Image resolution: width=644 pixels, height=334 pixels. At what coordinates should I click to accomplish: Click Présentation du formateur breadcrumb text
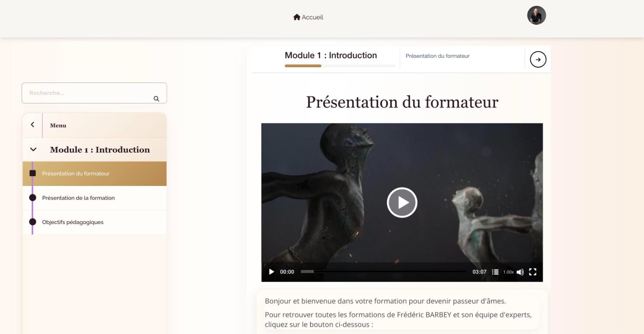click(437, 56)
